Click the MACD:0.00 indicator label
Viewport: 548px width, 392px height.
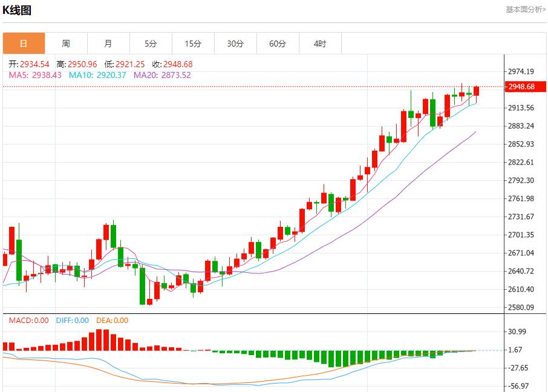click(28, 321)
